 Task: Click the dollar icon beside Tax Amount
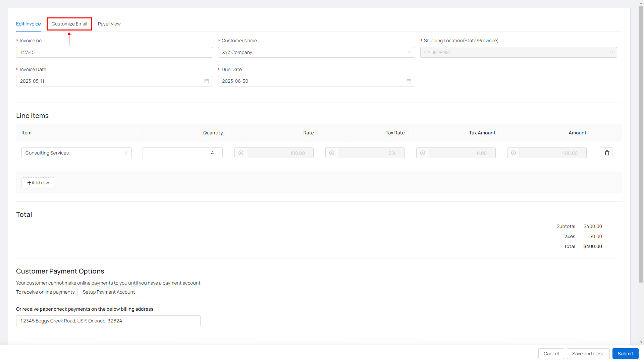[x=423, y=153]
